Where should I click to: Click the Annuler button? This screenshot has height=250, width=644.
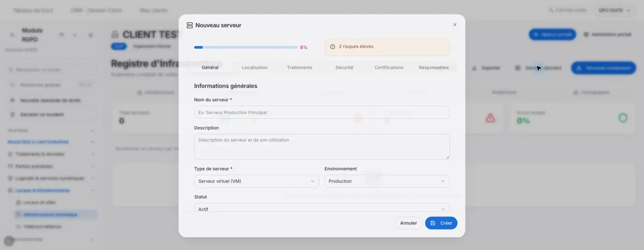(x=408, y=223)
